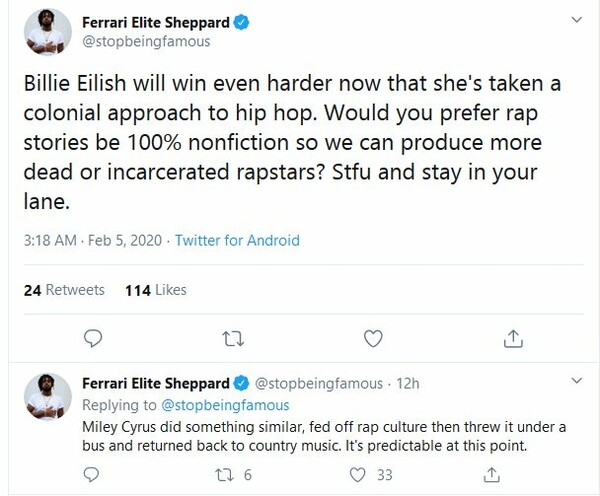Viewport: 600px width, 496px height.
Task: Click the verified badge on main tweet
Action: [x=241, y=23]
